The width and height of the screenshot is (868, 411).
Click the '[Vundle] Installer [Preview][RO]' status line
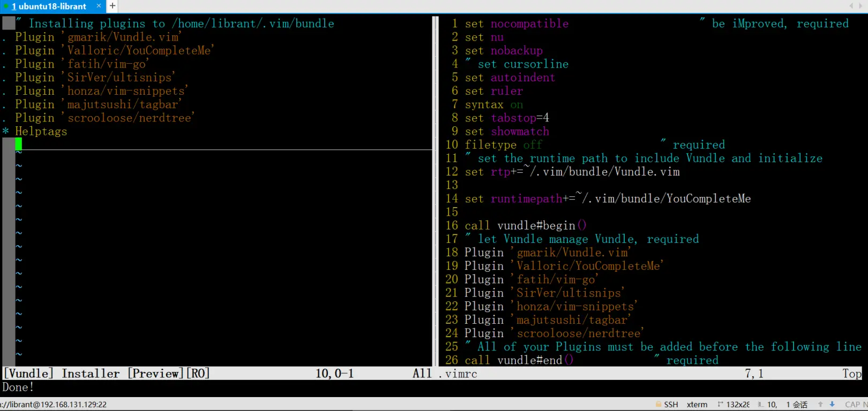tap(217, 374)
